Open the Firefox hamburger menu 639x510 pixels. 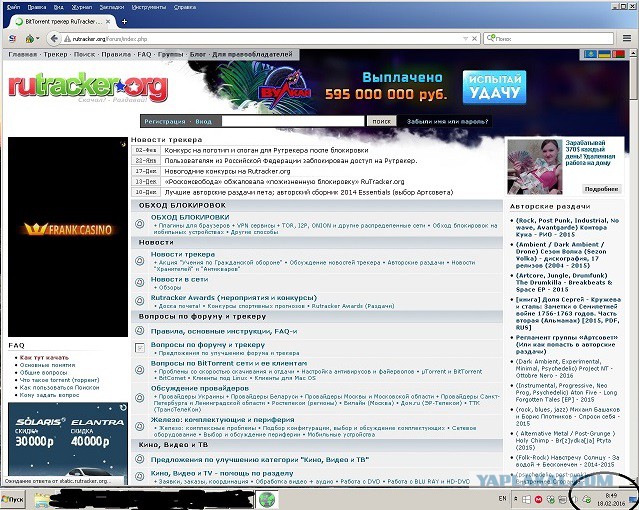[627, 38]
